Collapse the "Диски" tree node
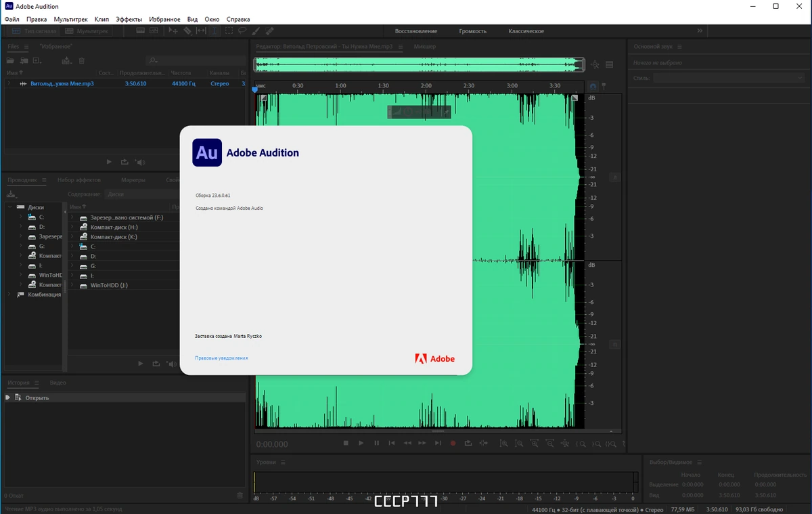This screenshot has height=514, width=812. tap(9, 207)
